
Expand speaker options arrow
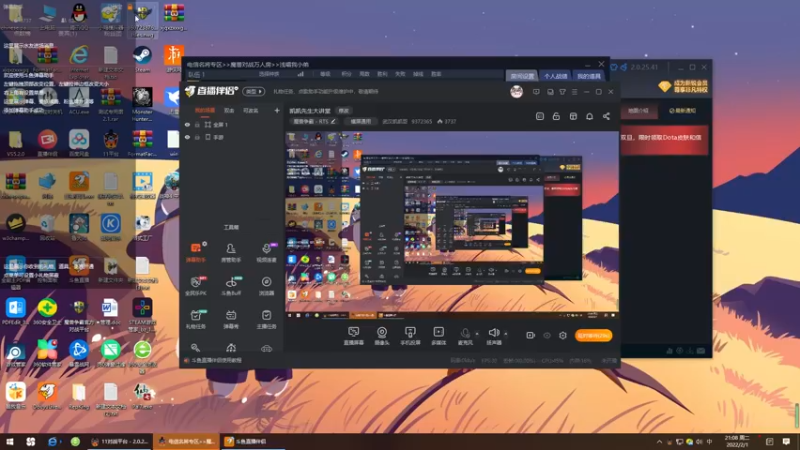coord(506,334)
